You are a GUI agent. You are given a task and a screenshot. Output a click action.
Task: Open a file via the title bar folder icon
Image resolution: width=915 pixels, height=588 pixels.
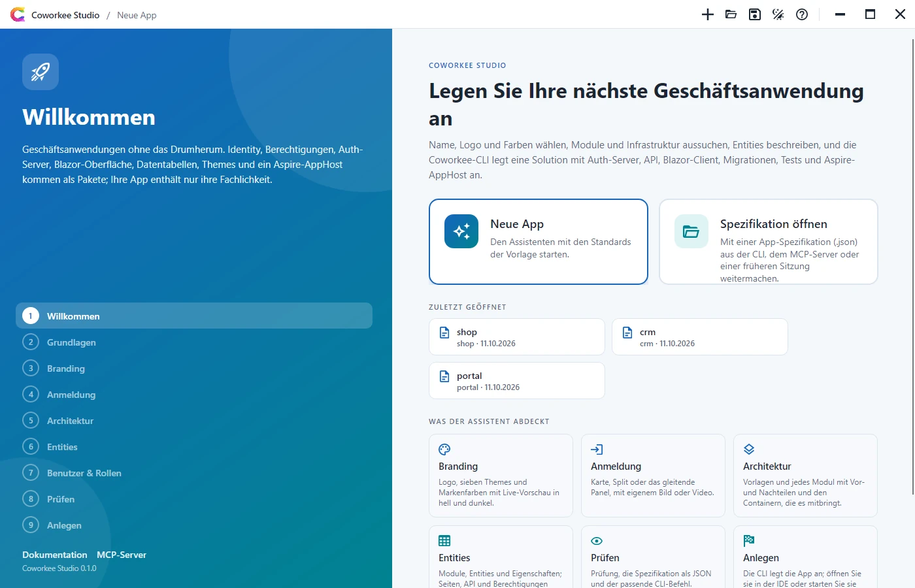point(731,14)
